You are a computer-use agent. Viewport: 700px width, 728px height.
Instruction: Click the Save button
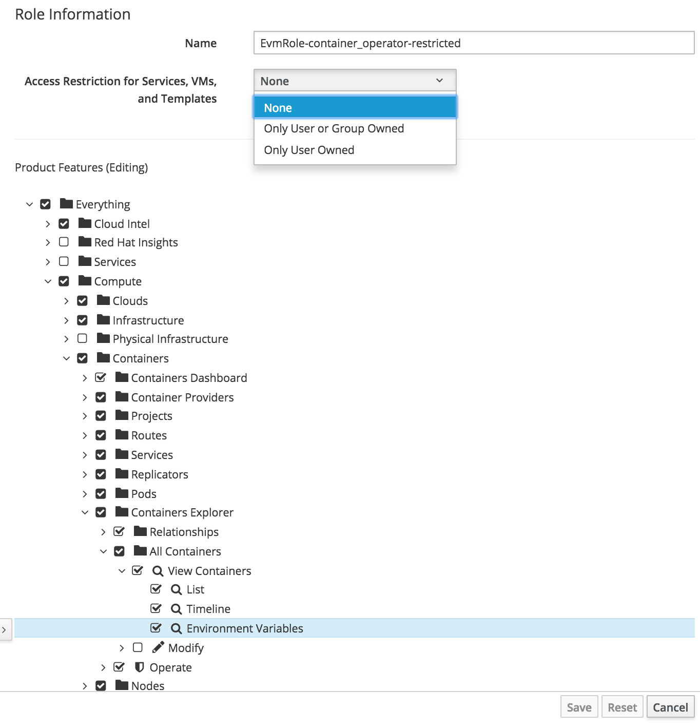click(579, 706)
